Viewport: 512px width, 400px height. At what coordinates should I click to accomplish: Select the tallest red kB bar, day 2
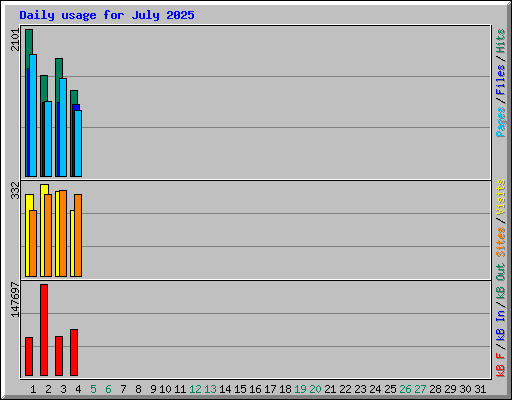[44, 330]
